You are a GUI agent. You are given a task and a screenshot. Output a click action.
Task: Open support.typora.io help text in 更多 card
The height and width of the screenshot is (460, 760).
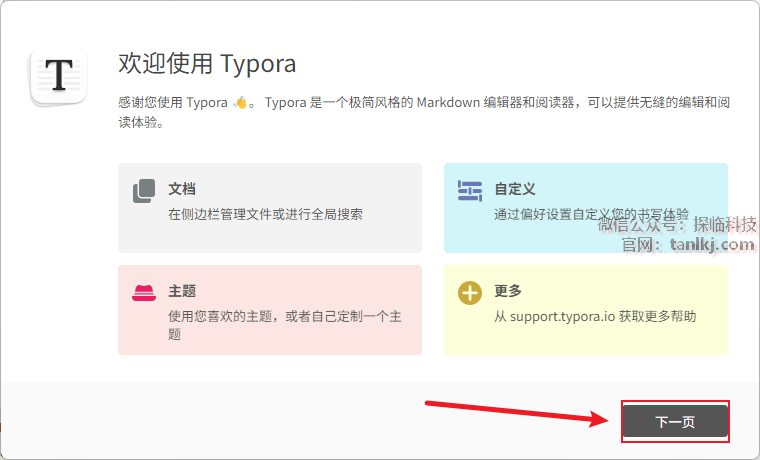595,316
